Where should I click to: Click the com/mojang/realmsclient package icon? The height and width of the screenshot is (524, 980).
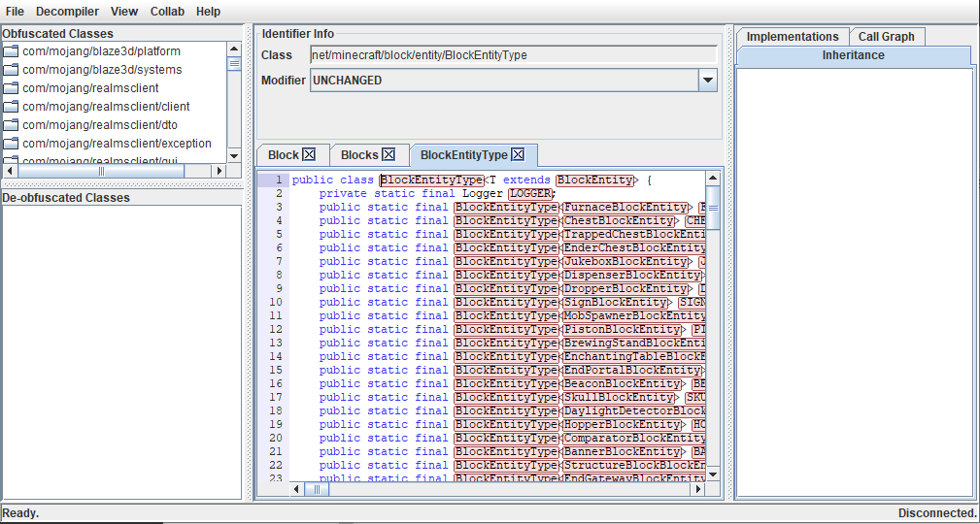(12, 88)
